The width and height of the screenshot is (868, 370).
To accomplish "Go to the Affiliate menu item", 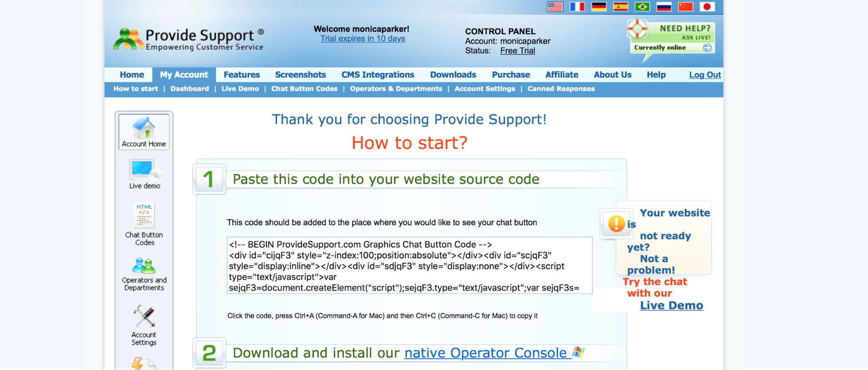I will point(562,75).
